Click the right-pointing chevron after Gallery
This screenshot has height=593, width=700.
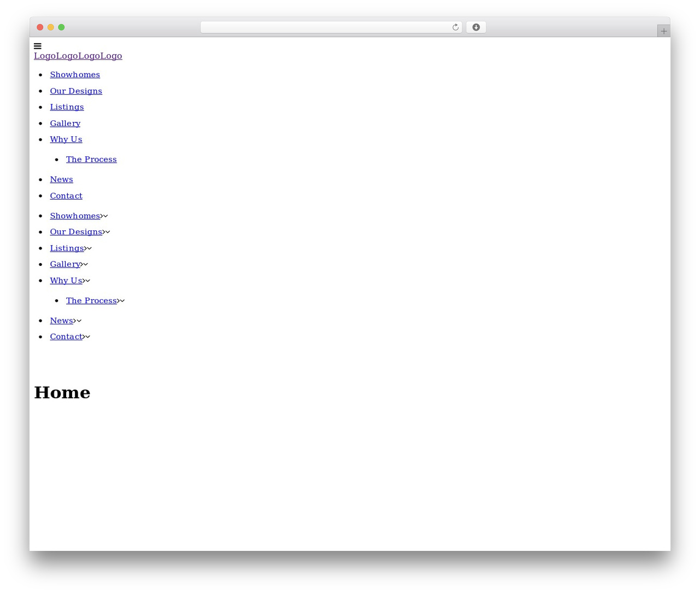(82, 264)
